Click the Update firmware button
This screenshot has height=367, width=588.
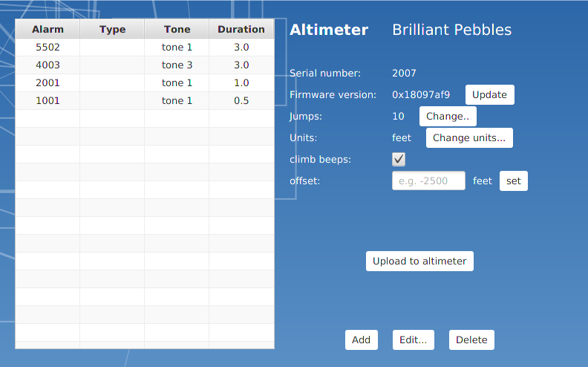click(489, 95)
